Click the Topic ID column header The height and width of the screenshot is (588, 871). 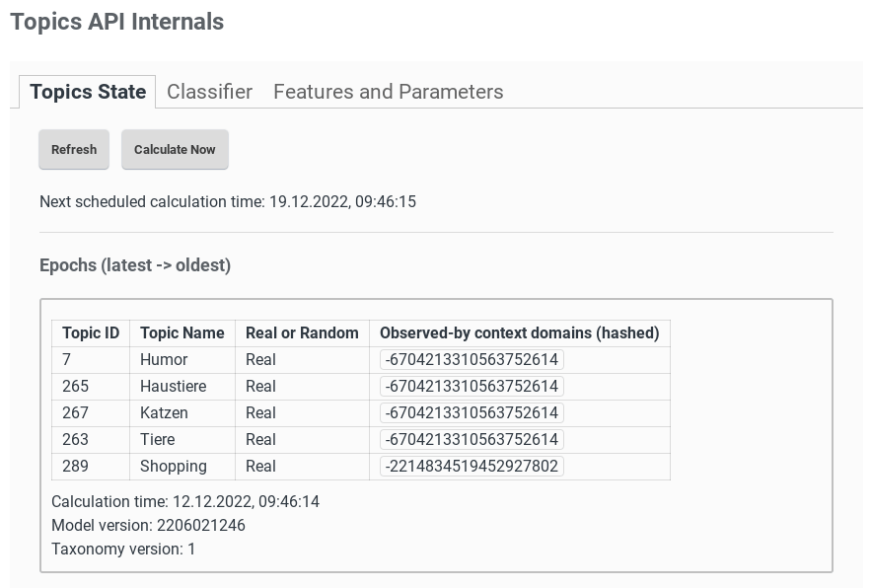[91, 333]
